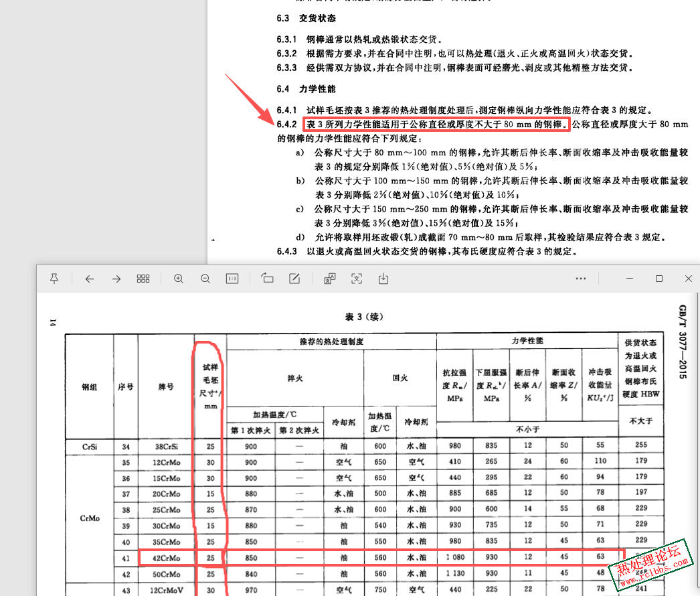Pin the image viewer window on top

click(x=54, y=279)
